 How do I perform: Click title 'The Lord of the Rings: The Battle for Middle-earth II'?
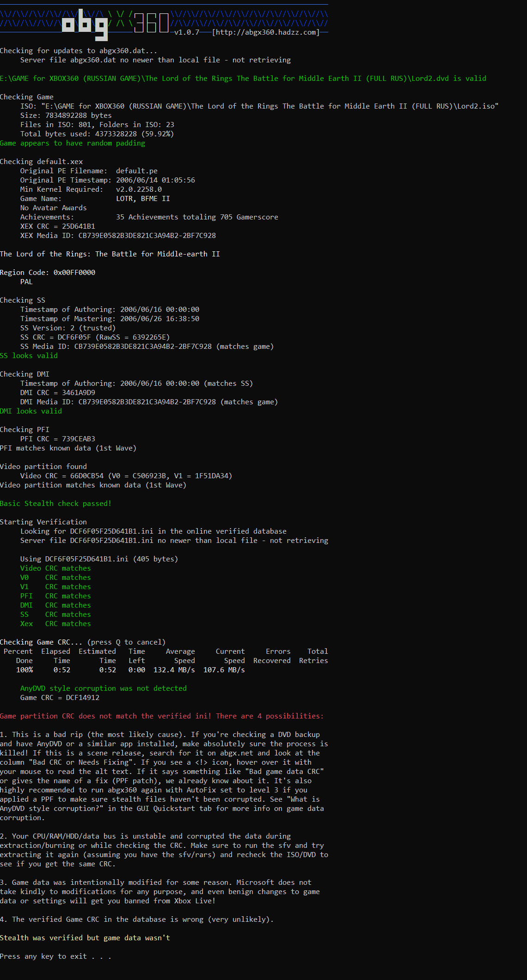coord(110,254)
